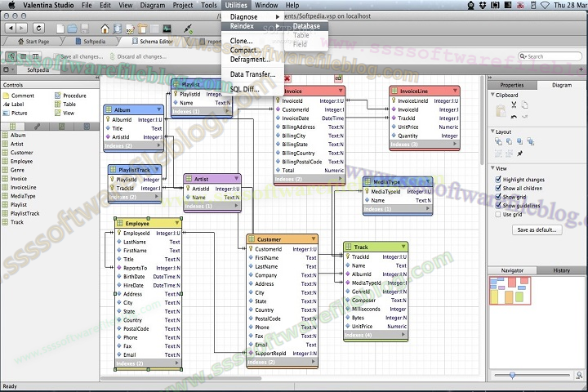Click Discard all changes... button
Screen dimensions: 588x392
[138, 56]
